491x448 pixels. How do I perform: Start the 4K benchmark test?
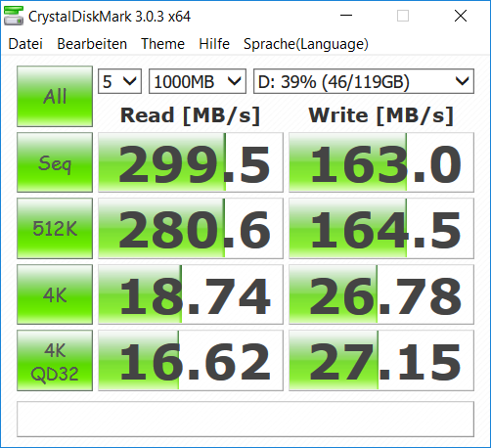click(55, 294)
